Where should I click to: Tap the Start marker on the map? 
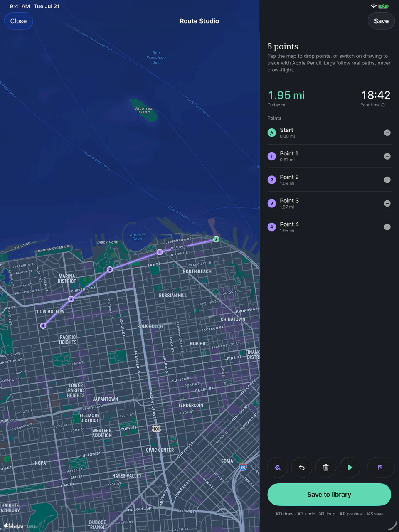pos(216,239)
